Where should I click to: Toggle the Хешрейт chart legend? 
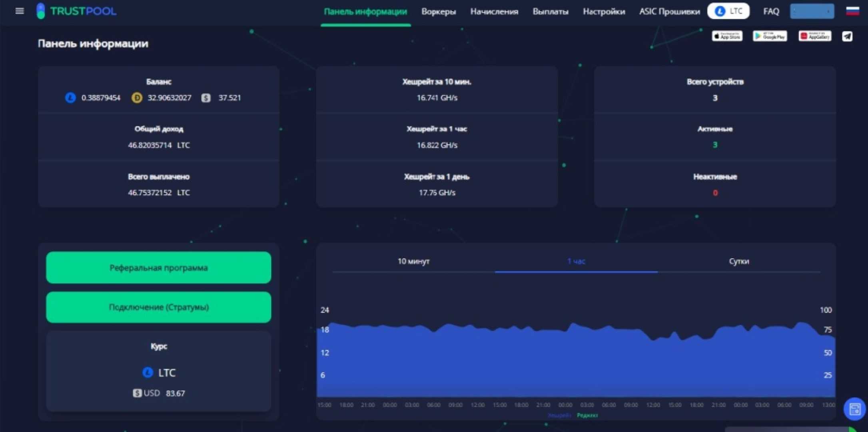(559, 415)
